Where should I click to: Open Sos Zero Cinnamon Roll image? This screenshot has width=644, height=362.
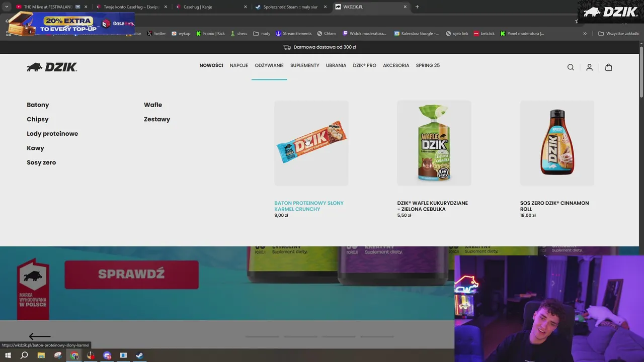(557, 143)
